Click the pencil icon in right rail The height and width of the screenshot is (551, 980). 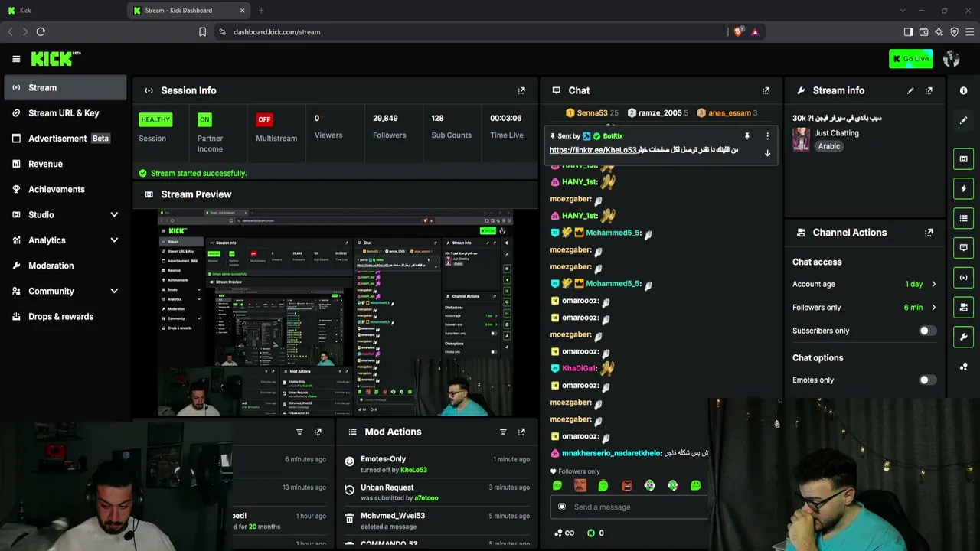(964, 120)
